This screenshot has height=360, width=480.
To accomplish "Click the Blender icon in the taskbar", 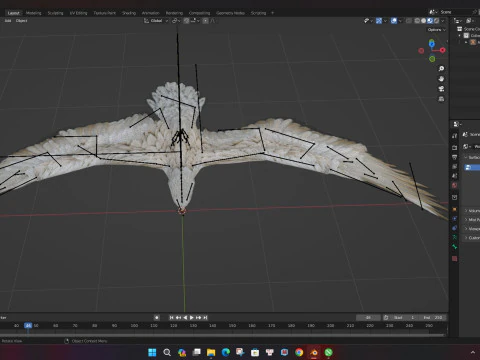I will tap(314, 352).
